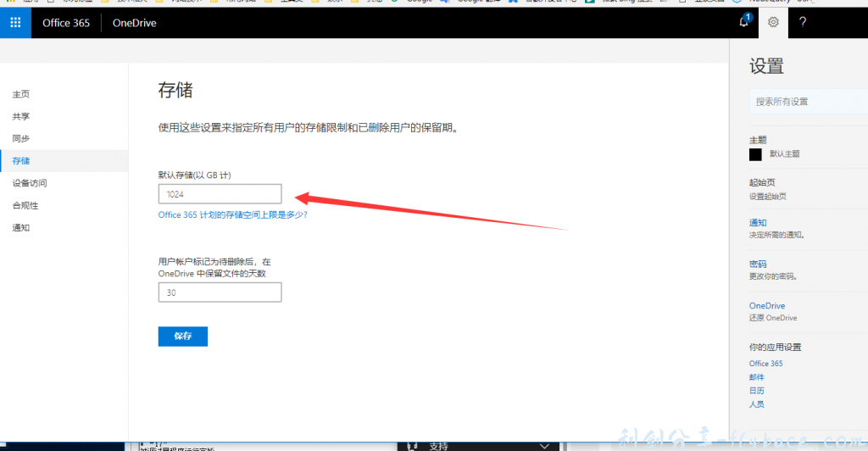868x451 pixels.
Task: Click the notification bell icon
Action: [743, 22]
